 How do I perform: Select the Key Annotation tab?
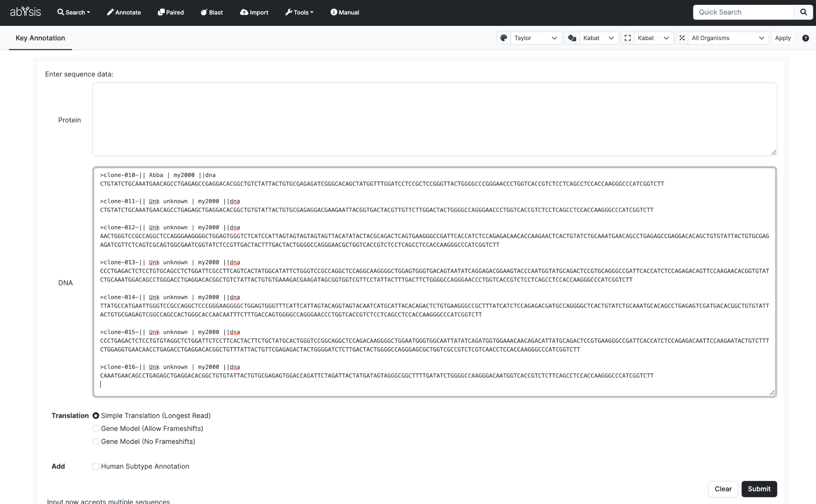(x=40, y=38)
